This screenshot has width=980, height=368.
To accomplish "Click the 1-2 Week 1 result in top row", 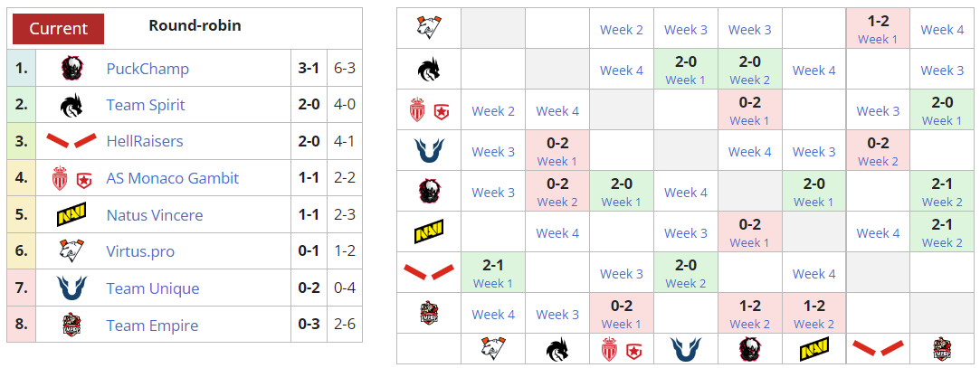I will point(877,28).
